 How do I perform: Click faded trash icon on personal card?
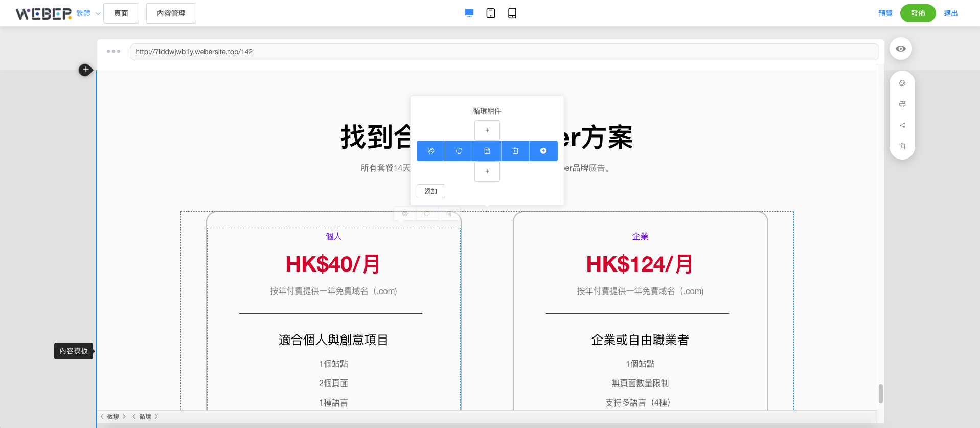449,214
